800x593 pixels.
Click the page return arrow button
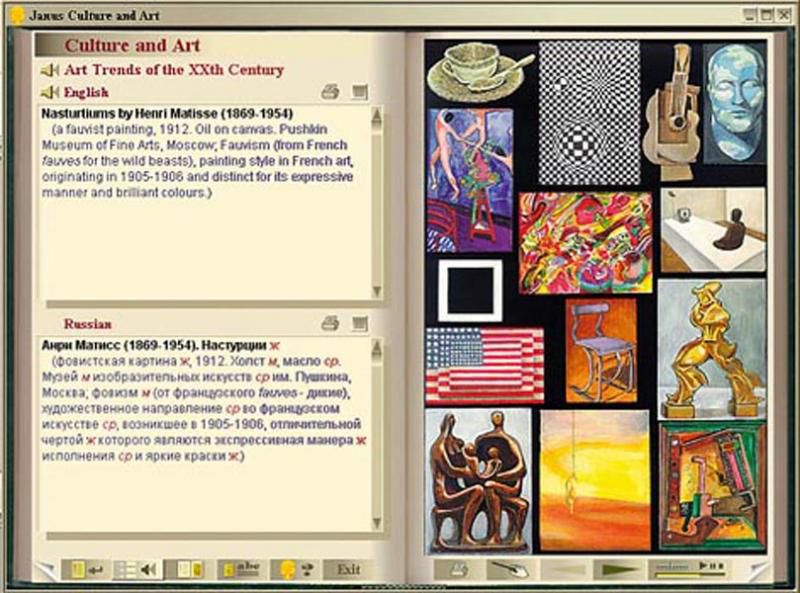[x=83, y=569]
